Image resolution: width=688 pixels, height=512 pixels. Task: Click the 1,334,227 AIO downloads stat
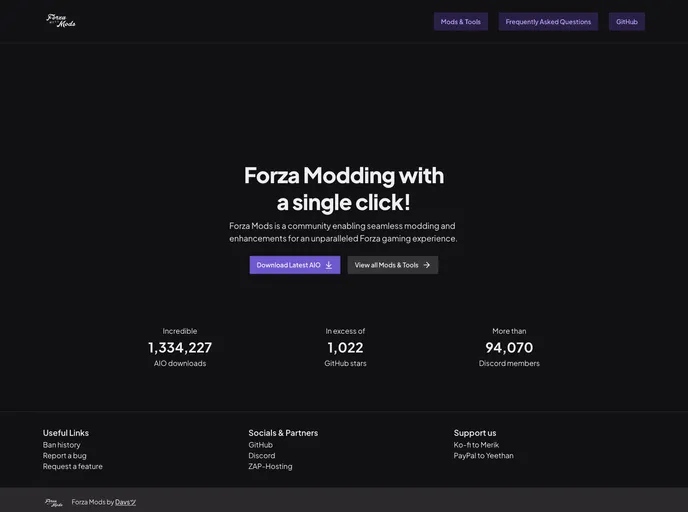(180, 347)
